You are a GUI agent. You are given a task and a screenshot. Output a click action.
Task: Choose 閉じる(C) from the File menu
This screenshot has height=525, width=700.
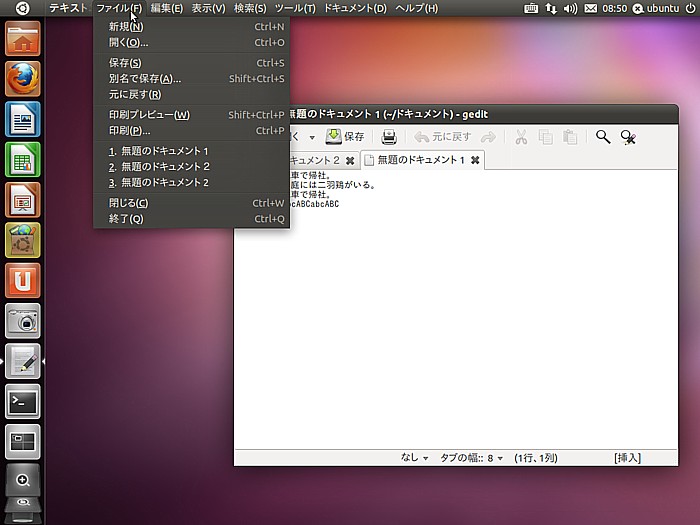point(192,203)
